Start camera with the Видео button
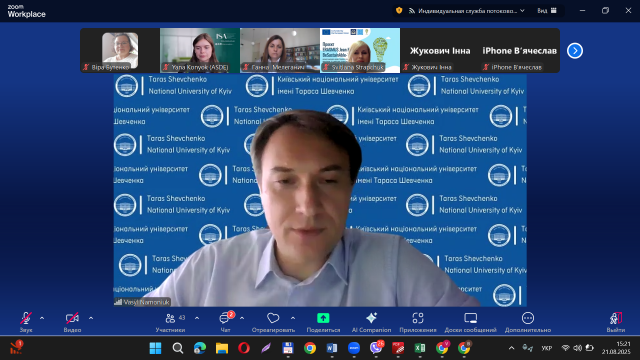The width and height of the screenshot is (640, 360). point(72,322)
